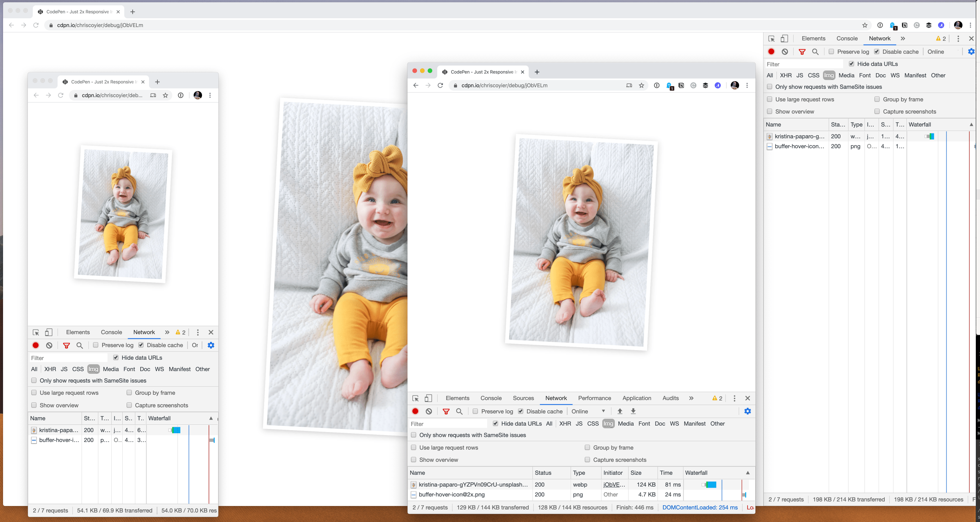Open network settings gear in left DevTools
The height and width of the screenshot is (522, 980).
pos(211,345)
